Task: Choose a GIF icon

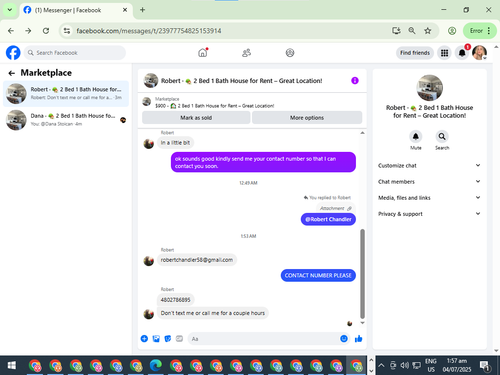Action: (179, 339)
